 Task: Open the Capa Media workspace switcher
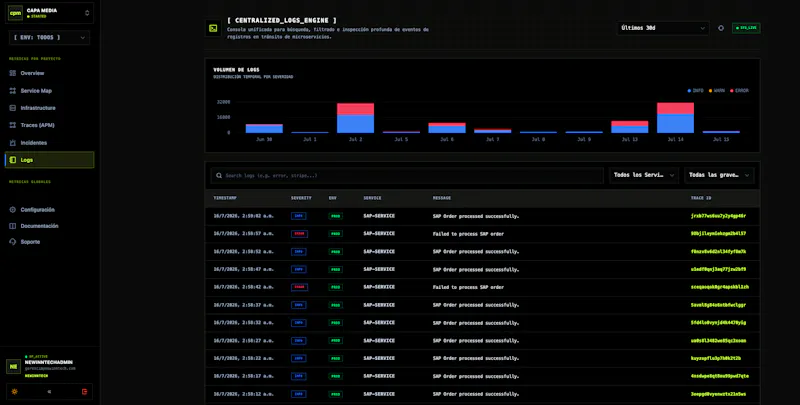point(49,14)
